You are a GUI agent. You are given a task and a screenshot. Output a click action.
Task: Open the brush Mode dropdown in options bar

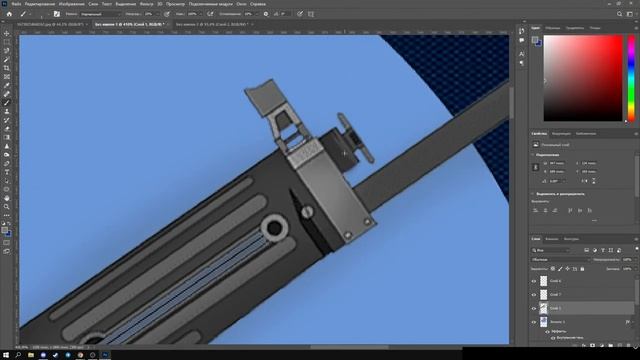(100, 14)
